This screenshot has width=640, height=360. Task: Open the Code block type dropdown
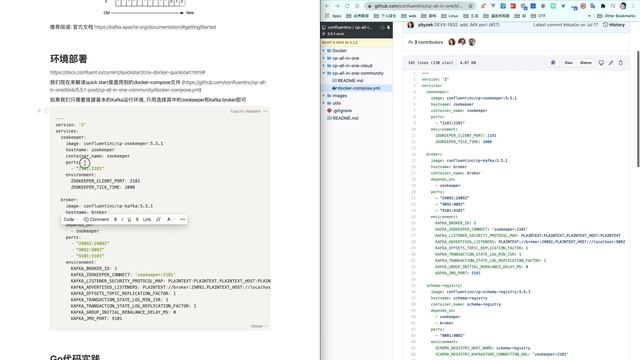coord(70,220)
